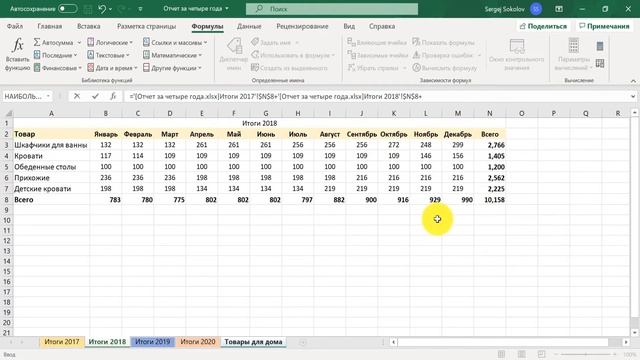Select the Итоги 2019 sheet tab

click(152, 342)
